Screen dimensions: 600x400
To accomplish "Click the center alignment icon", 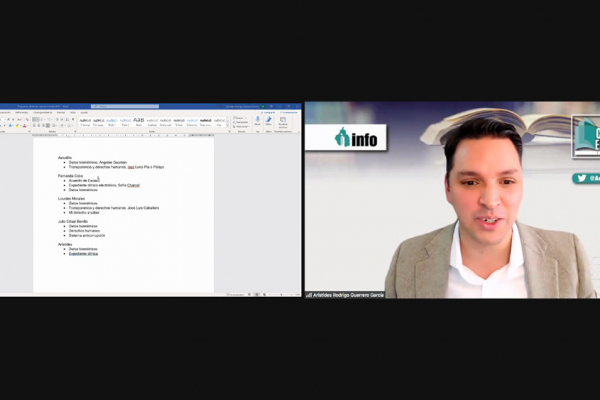I will [x=39, y=126].
